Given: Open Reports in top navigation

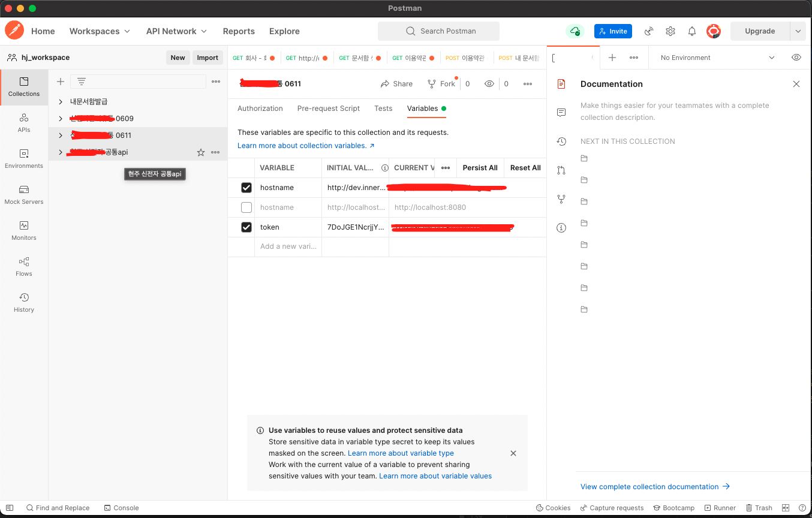Looking at the screenshot, I should pos(239,31).
